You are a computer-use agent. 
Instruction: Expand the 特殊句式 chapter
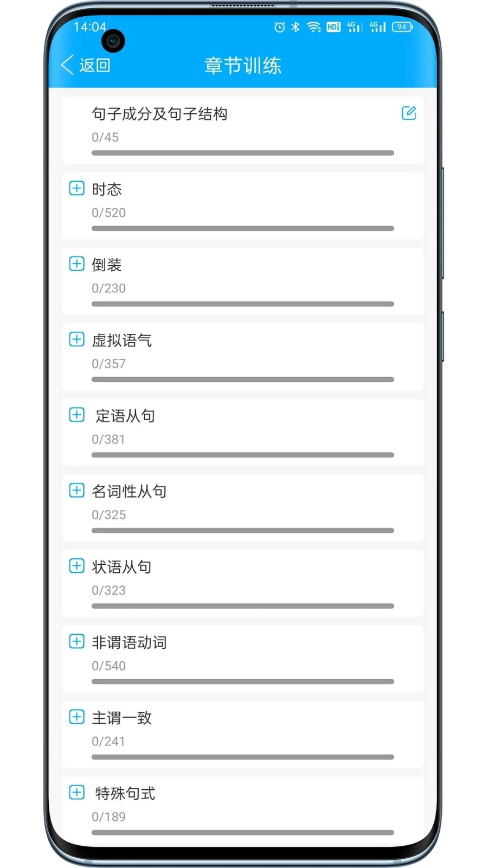pos(76,793)
